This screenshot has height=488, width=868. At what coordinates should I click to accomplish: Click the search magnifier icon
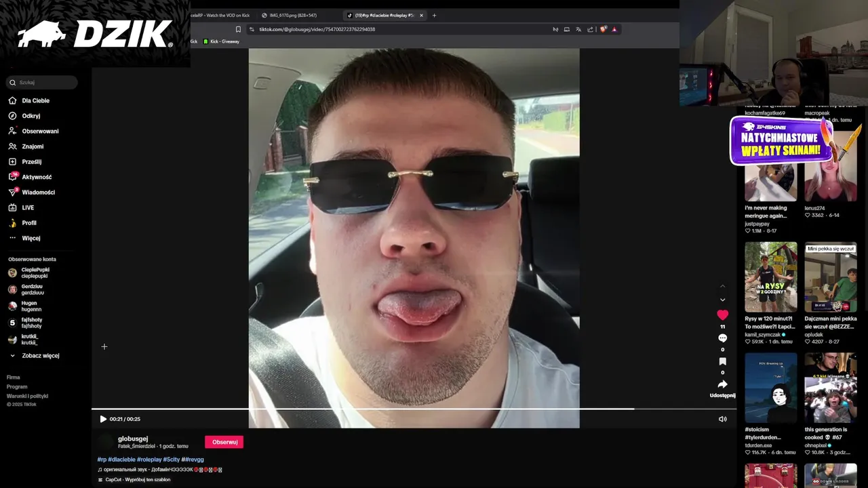12,83
